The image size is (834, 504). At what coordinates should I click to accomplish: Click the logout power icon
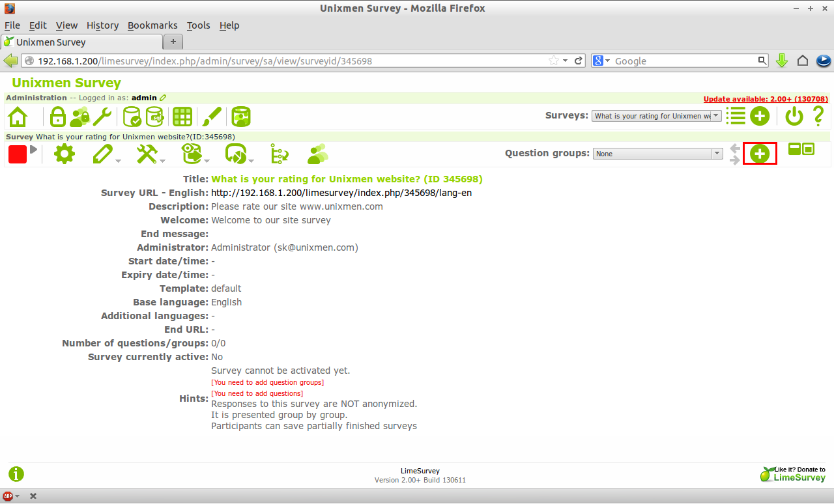794,117
